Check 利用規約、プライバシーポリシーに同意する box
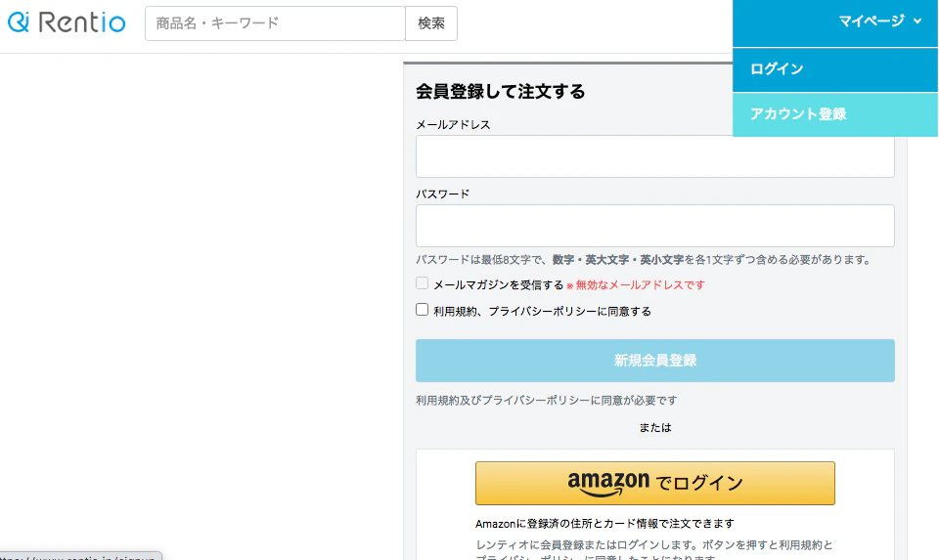Screen dimensions: 939x560 (x=423, y=309)
